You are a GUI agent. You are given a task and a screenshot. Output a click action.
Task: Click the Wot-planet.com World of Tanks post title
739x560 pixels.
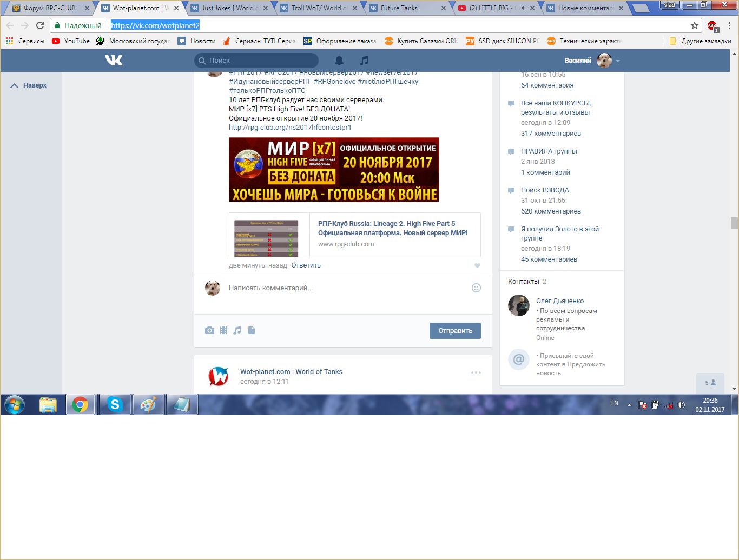pos(291,372)
